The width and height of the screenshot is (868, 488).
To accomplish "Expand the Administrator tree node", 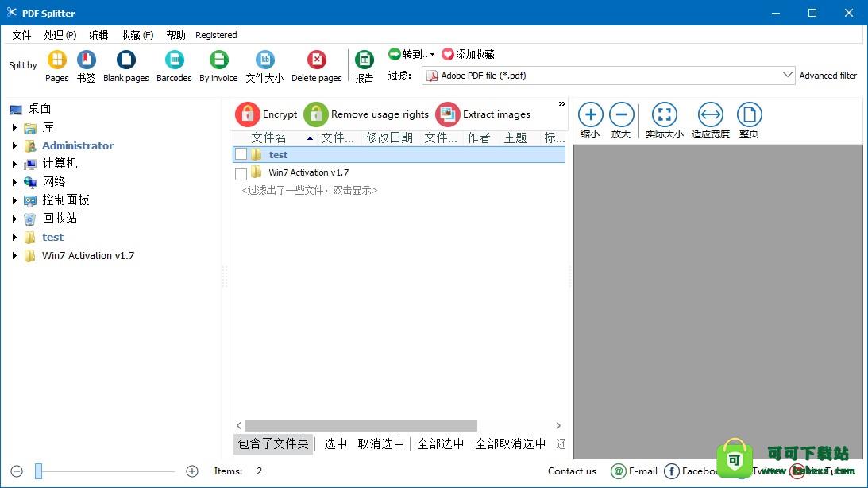I will 14,146.
